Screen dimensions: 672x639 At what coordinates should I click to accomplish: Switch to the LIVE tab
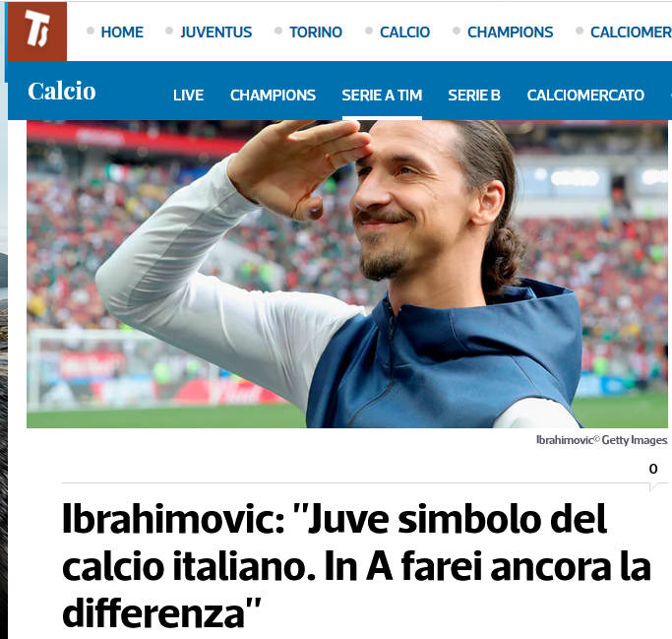(188, 96)
